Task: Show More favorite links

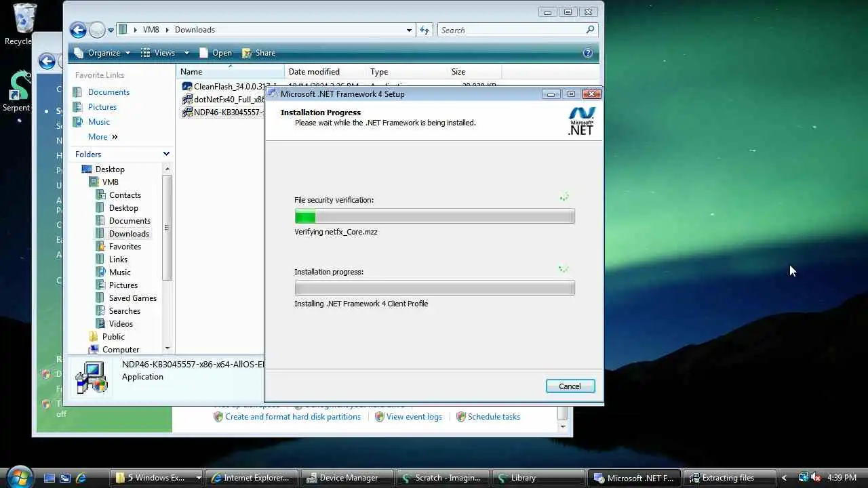Action: click(102, 137)
